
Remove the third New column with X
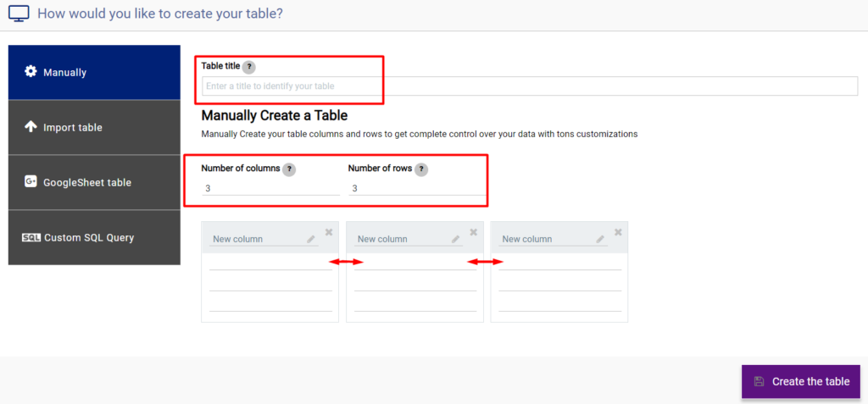click(x=618, y=232)
